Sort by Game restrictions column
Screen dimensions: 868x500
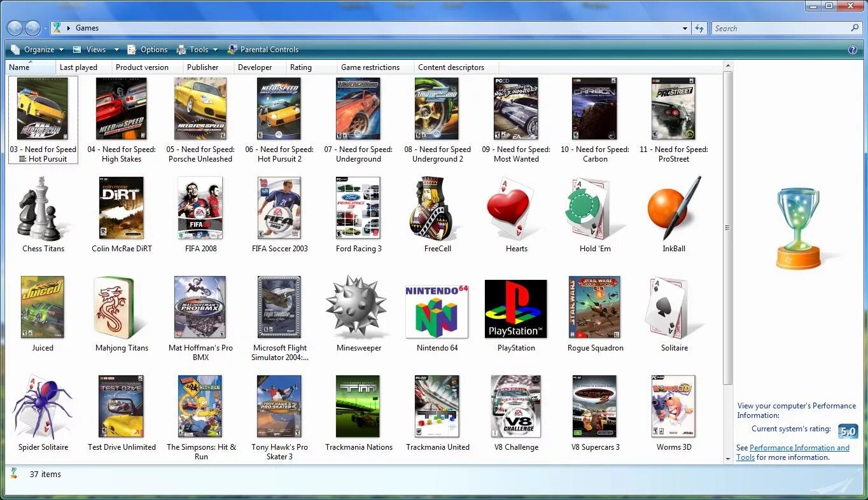375,67
